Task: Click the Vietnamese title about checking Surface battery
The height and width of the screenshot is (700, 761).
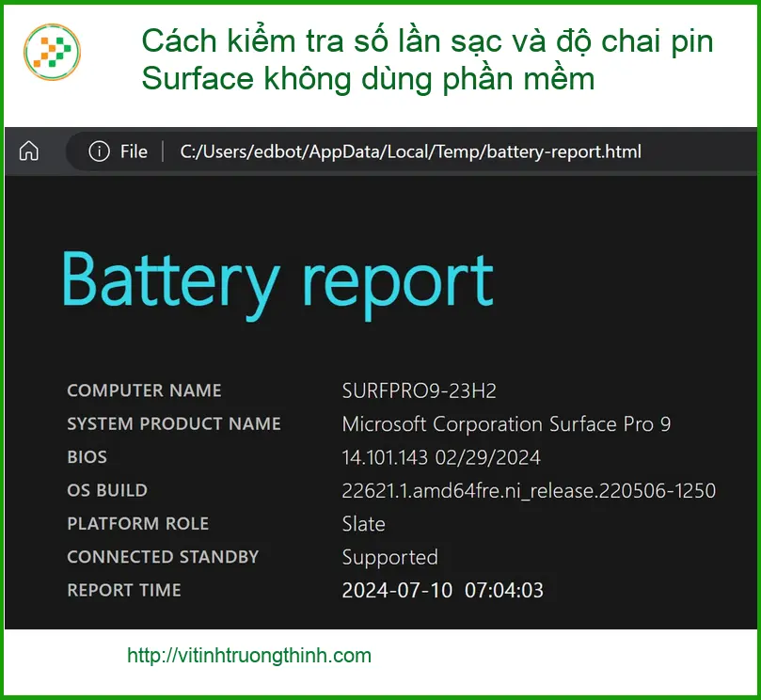Action: pyautogui.click(x=427, y=60)
